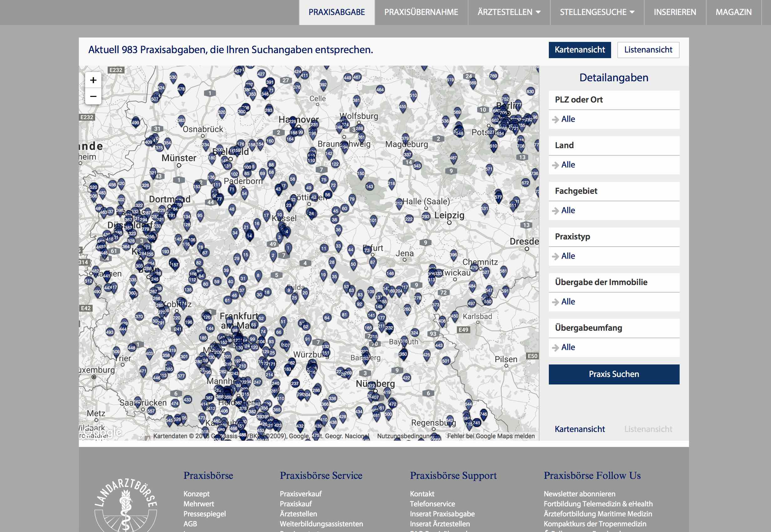
Task: Open the Praxisübernahme navigation tab
Action: (421, 12)
